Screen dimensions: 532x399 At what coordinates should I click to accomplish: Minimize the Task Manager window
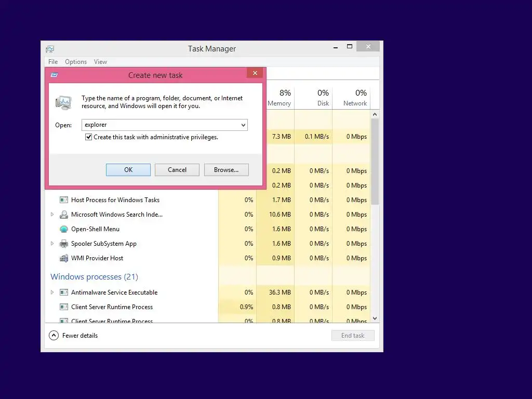pyautogui.click(x=336, y=47)
